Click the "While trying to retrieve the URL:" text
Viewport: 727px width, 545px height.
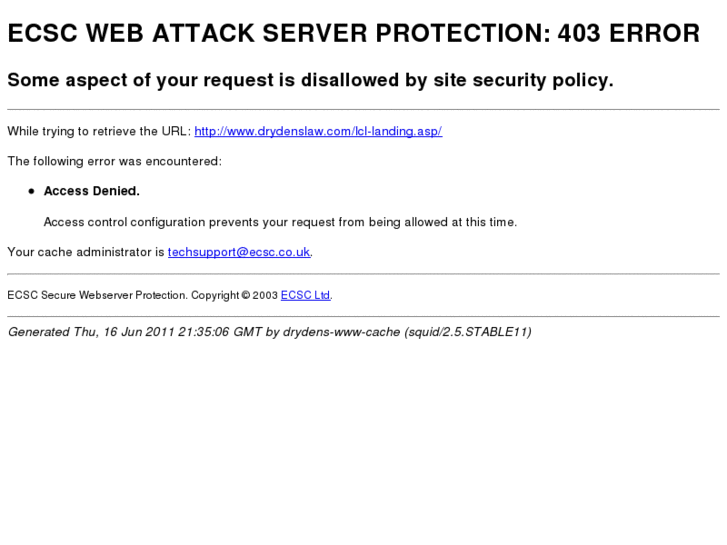coord(98,131)
